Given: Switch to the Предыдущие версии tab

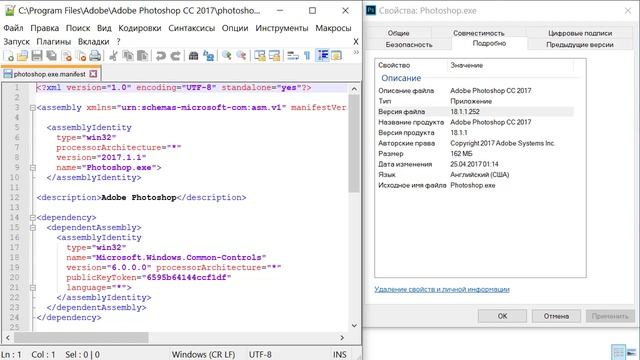Looking at the screenshot, I should pos(580,44).
